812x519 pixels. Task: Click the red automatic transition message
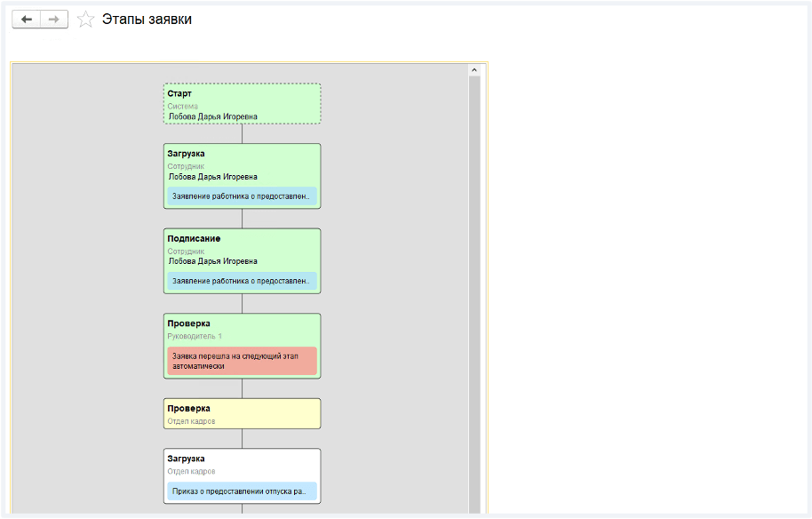point(242,360)
